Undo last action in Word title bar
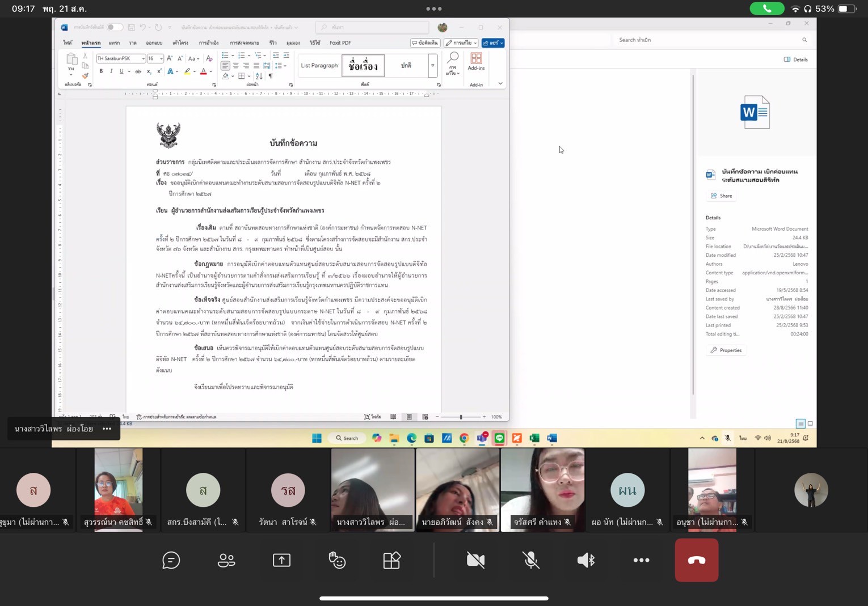 tap(143, 27)
